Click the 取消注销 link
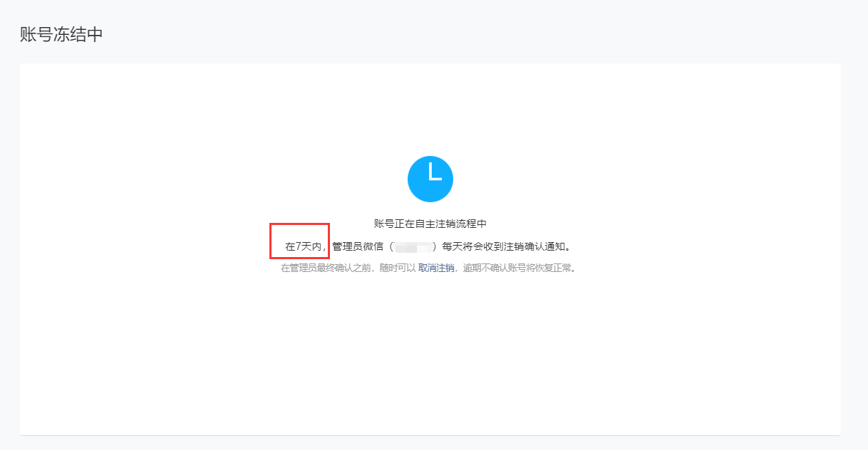The height and width of the screenshot is (450, 868). pos(436,268)
